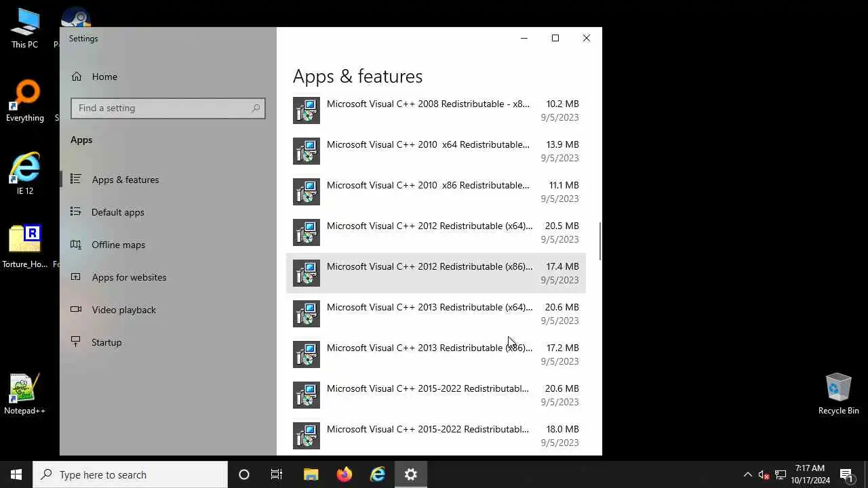868x488 pixels.
Task: Click Settings gear on taskbar
Action: 411,474
